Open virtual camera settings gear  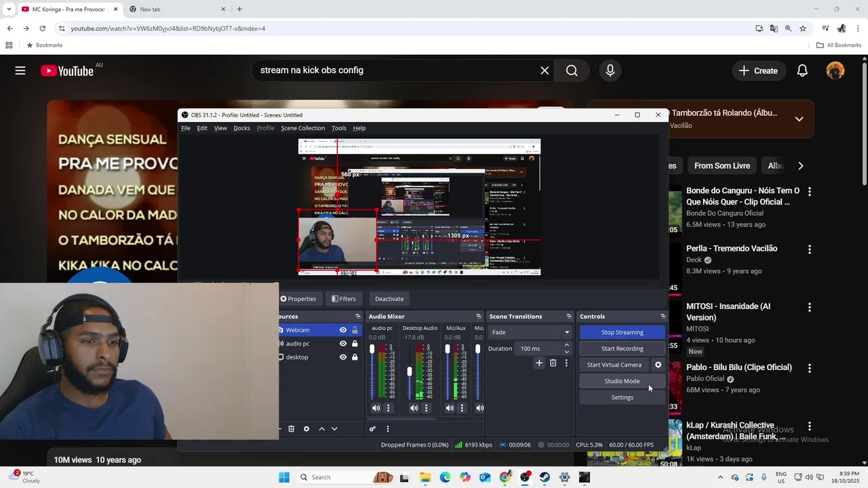[x=658, y=365]
